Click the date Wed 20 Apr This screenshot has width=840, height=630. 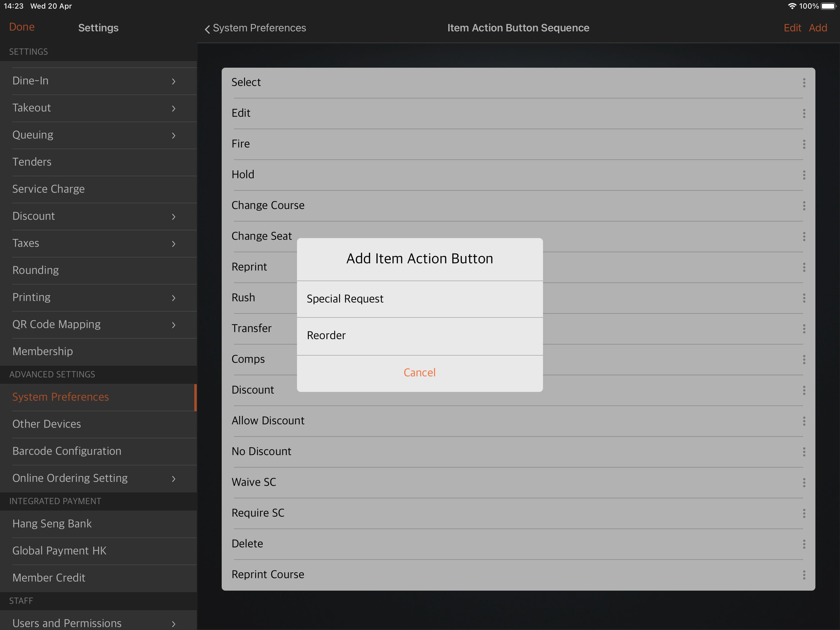(51, 6)
